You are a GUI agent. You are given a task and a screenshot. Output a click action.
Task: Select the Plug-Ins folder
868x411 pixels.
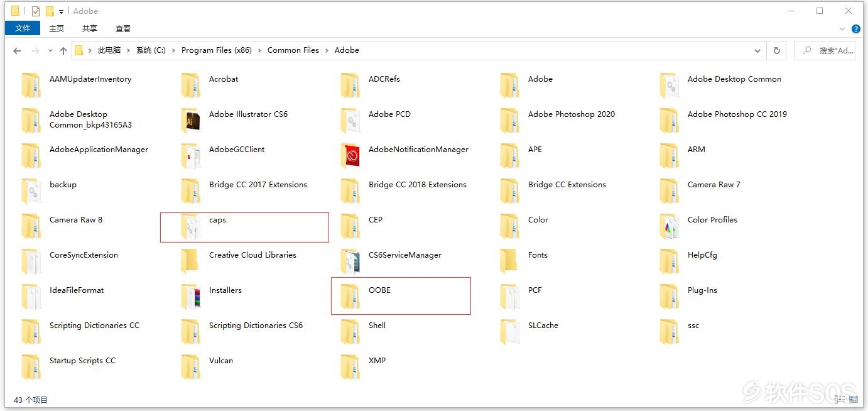pos(702,290)
